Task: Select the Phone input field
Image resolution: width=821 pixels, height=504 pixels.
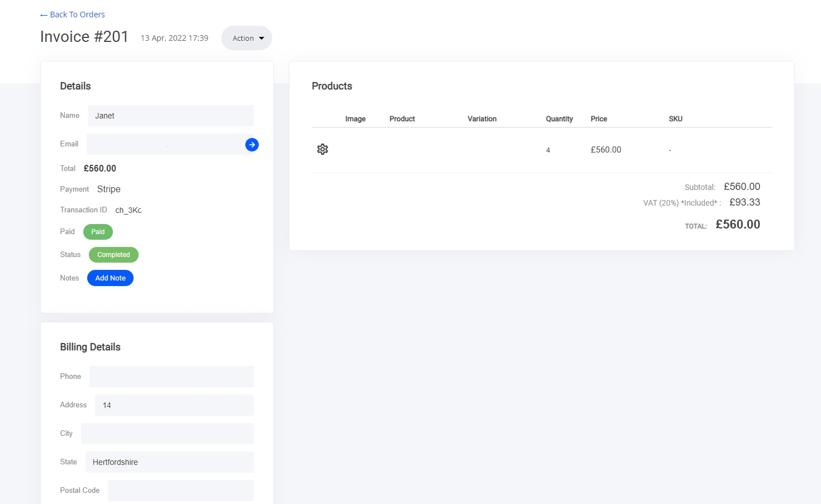Action: (x=171, y=377)
